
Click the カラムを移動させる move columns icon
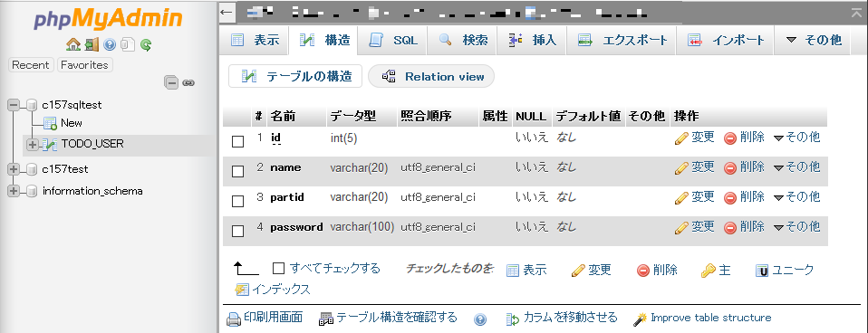click(x=513, y=319)
